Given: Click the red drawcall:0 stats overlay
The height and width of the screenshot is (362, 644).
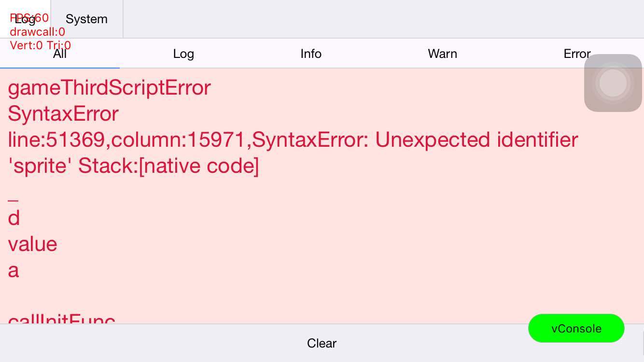Looking at the screenshot, I should coord(38,32).
